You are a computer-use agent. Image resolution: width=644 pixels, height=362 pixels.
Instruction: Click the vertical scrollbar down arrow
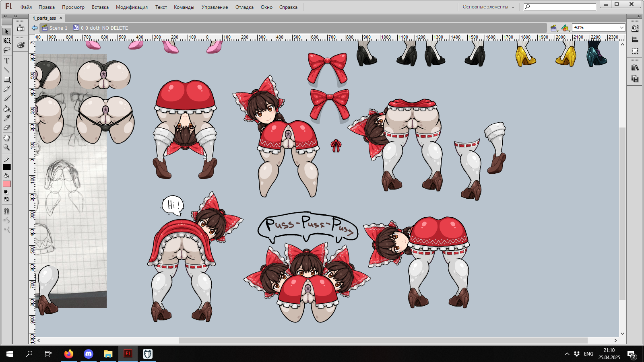pyautogui.click(x=622, y=334)
